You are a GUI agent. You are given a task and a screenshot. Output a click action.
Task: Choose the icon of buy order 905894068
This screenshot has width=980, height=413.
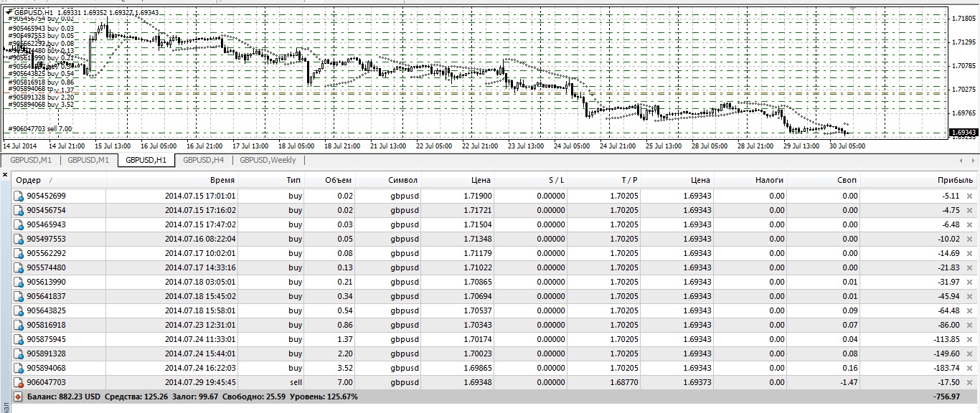click(19, 368)
